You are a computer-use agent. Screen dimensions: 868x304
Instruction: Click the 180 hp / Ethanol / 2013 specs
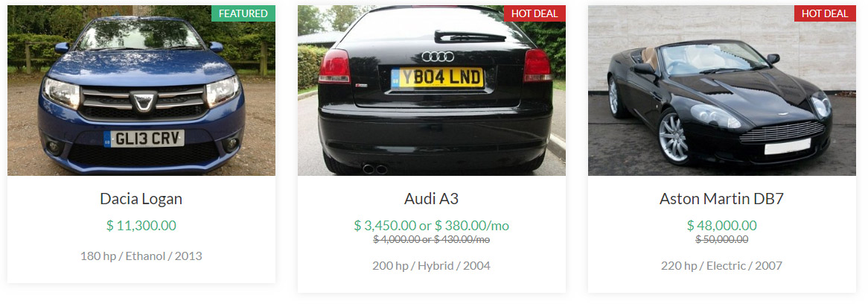(x=141, y=256)
